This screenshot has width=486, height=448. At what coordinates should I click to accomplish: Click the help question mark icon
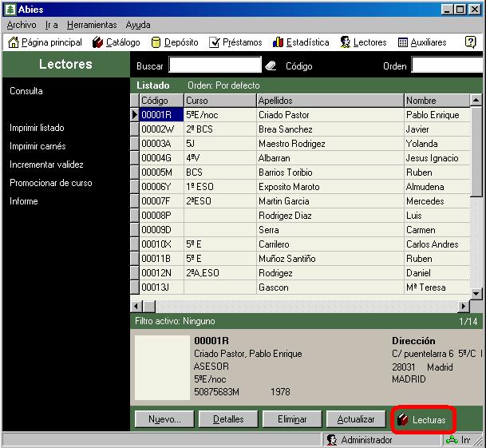(471, 42)
